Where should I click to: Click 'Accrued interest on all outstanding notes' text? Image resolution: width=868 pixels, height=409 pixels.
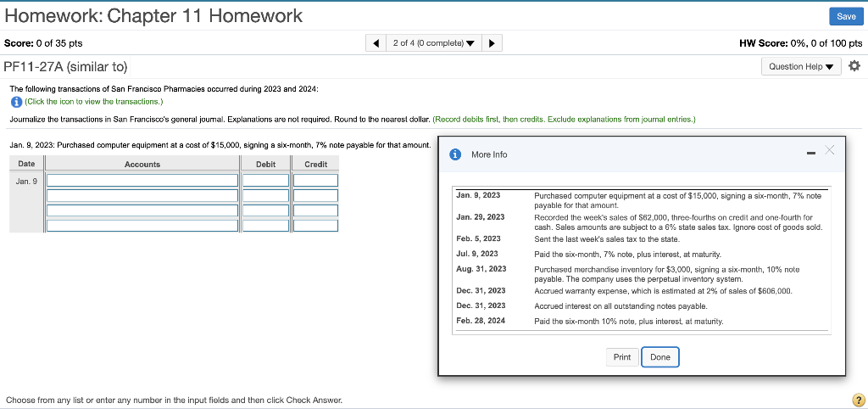click(x=620, y=306)
